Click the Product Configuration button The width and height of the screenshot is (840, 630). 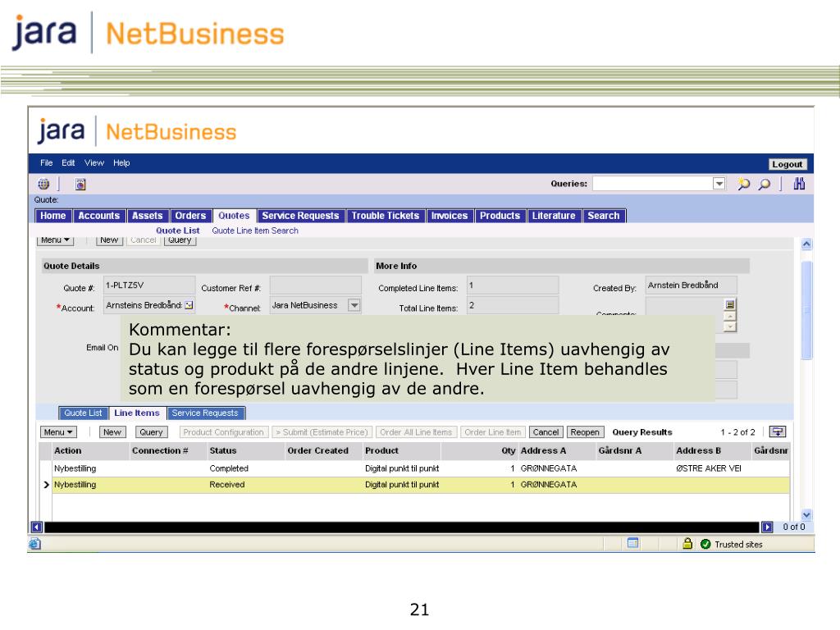coord(223,432)
